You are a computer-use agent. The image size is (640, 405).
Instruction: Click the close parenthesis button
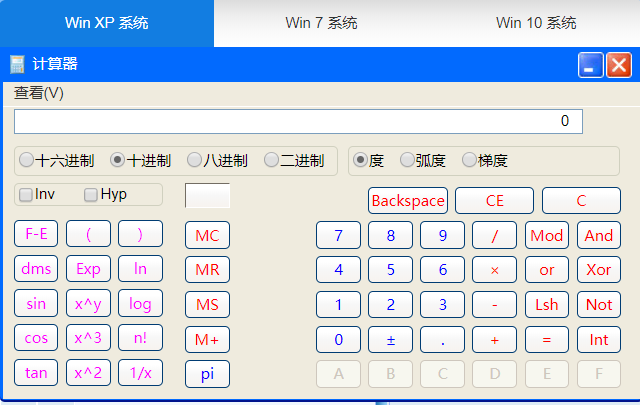[140, 234]
